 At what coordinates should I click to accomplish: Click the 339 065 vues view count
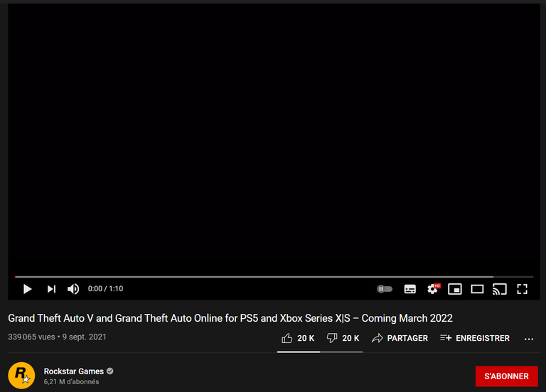pos(31,337)
